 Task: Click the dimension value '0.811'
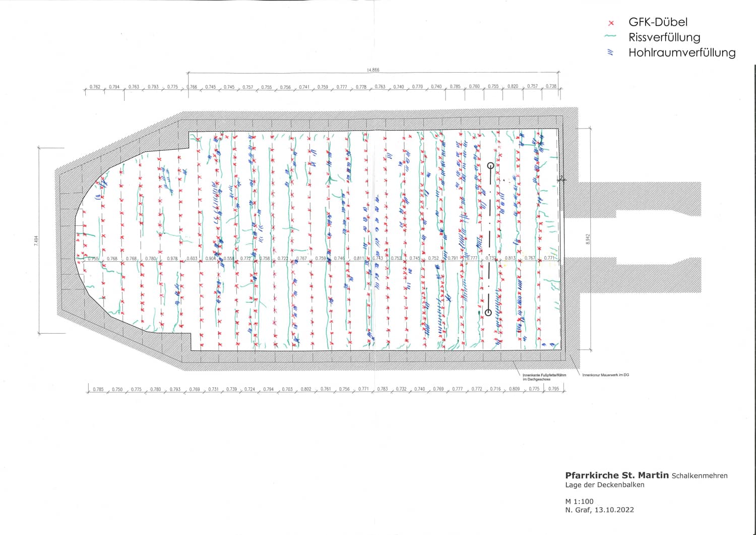[358, 258]
